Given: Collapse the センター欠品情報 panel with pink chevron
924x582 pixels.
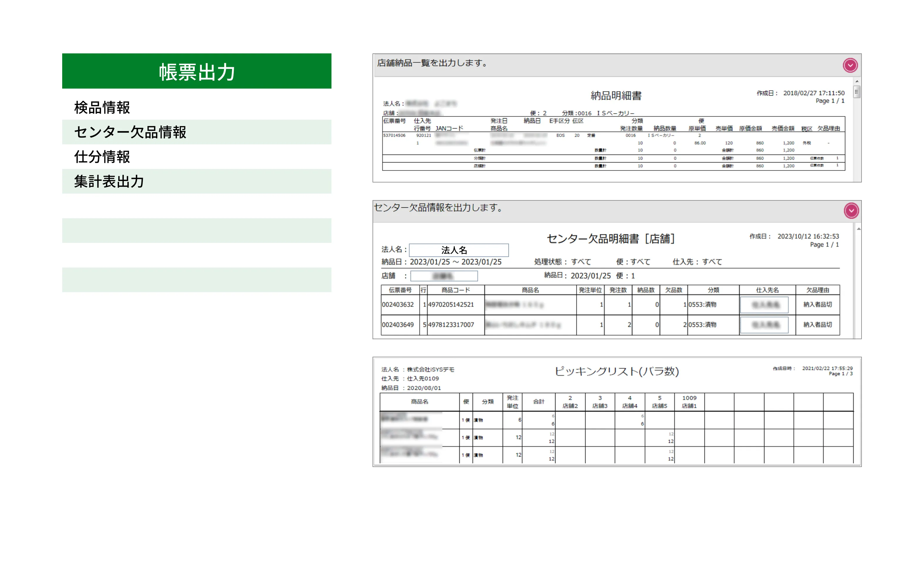Looking at the screenshot, I should pos(851,210).
